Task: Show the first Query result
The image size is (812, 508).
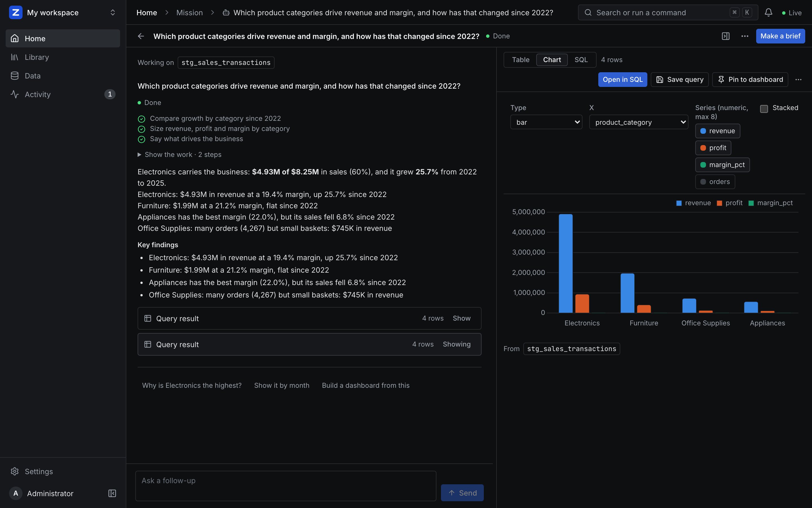Action: point(461,318)
